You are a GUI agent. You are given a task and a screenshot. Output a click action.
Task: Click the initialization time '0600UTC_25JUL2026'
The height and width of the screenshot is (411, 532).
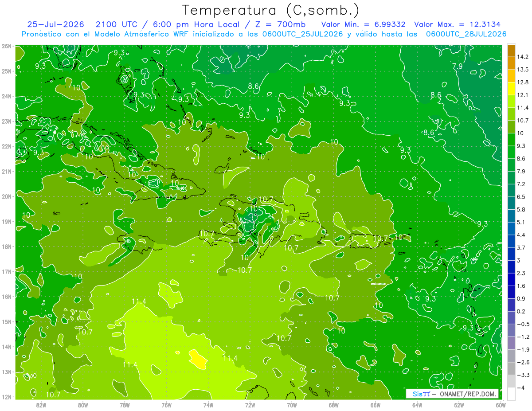click(302, 34)
